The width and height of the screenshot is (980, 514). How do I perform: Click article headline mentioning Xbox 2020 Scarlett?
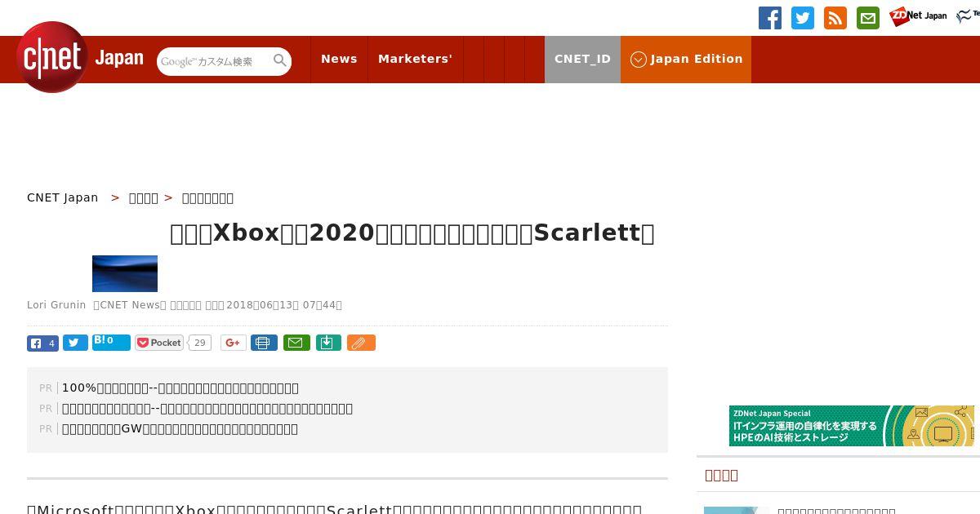pos(412,233)
